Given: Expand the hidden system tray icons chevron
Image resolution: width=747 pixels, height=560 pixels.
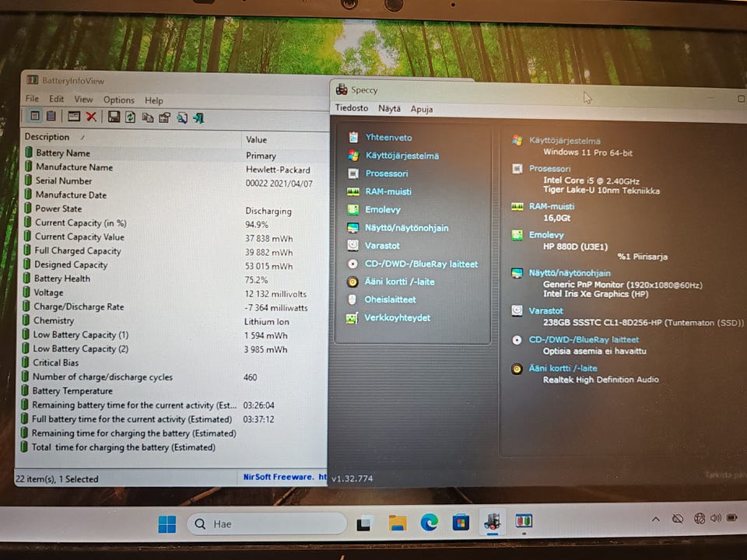Looking at the screenshot, I should (655, 519).
